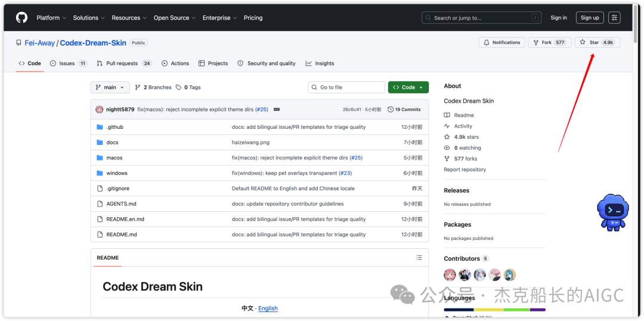The height and width of the screenshot is (321, 644).
Task: Open the .gitignore file
Action: 118,188
